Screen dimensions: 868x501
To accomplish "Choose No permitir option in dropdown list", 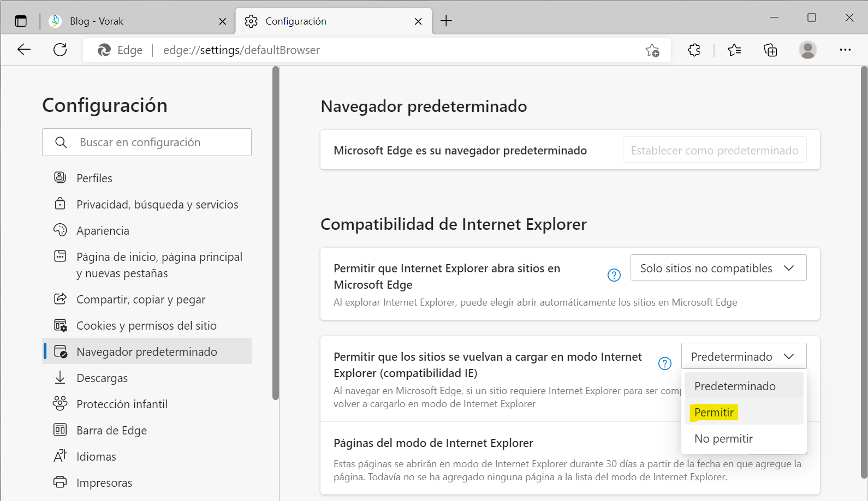I will 744,438.
